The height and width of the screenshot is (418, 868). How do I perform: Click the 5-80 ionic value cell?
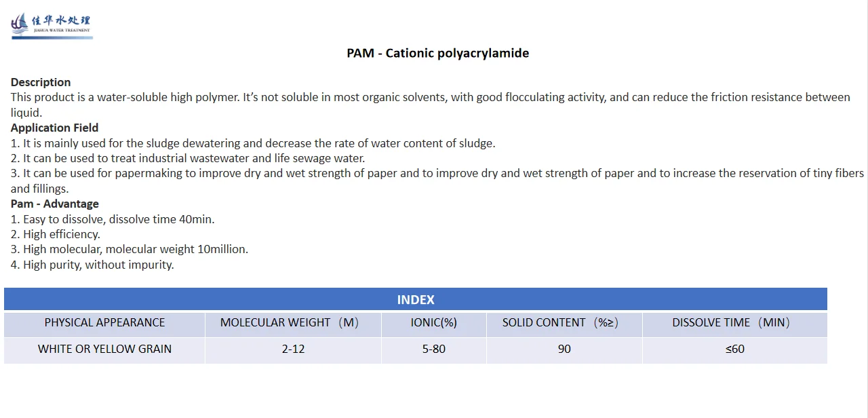click(433, 349)
